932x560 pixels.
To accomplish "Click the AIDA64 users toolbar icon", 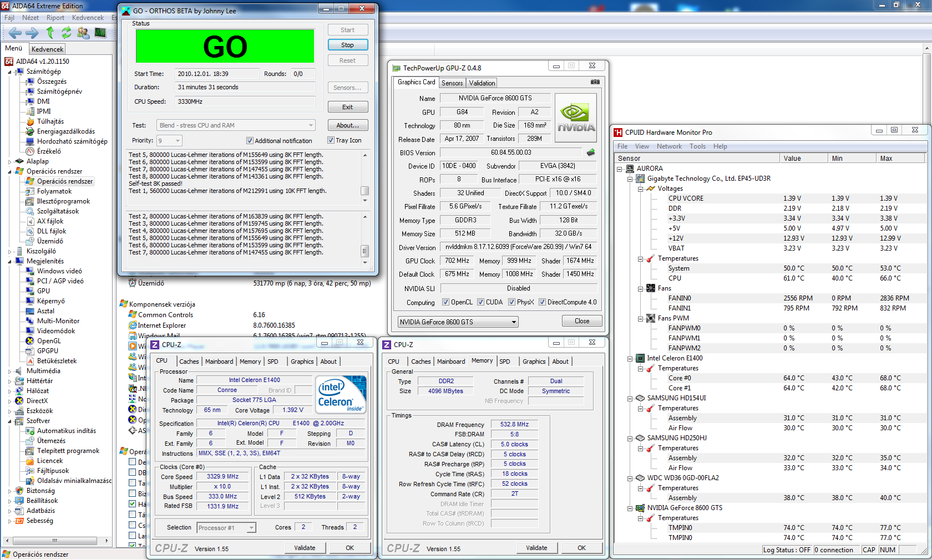I will click(x=83, y=33).
